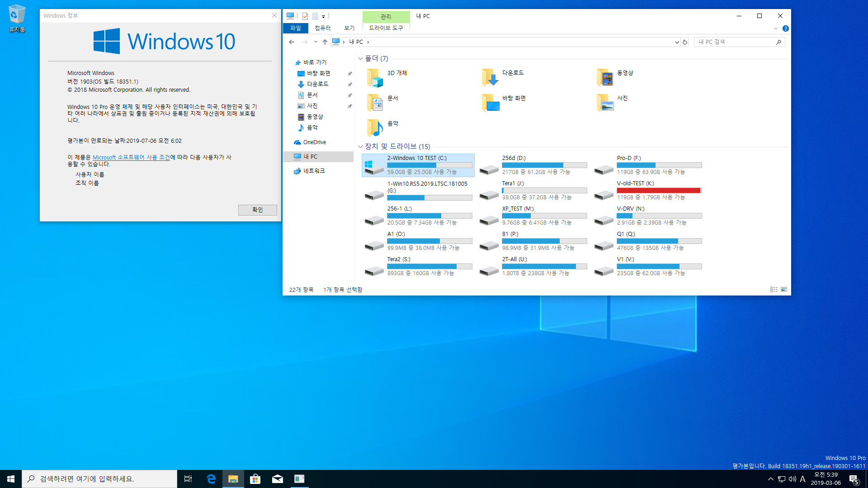Select drive Pro-D (F:)
Viewport: 868px width, 488px height.
pyautogui.click(x=648, y=165)
